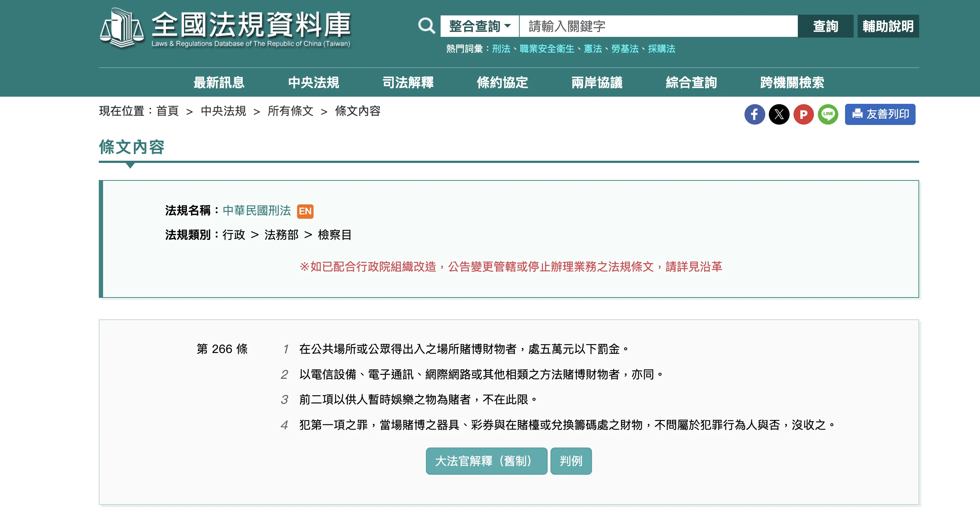Open the 整合查詢 search type dropdown

(x=479, y=26)
